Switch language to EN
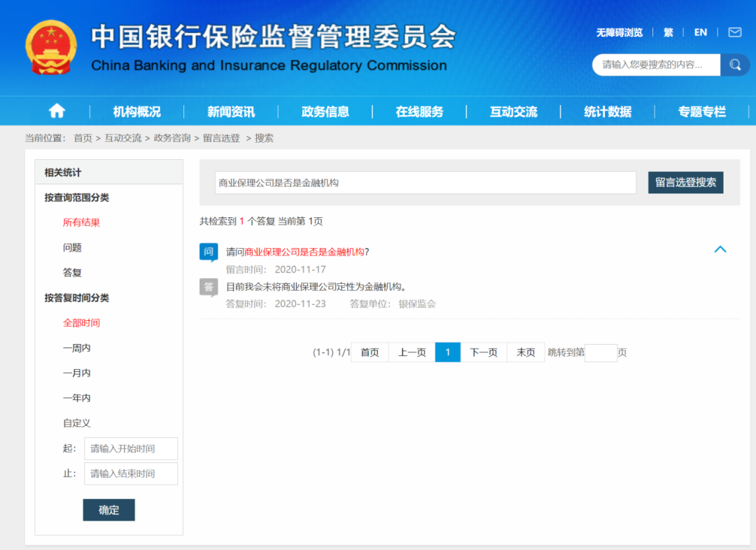756x550 pixels. tap(700, 32)
